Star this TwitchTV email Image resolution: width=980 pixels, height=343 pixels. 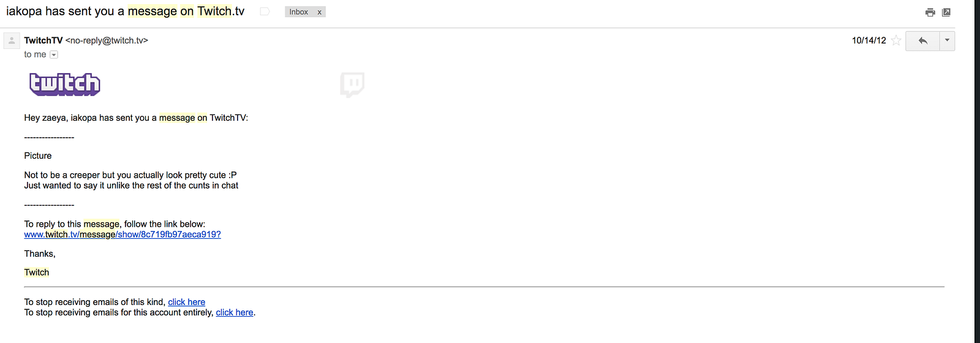click(x=896, y=40)
